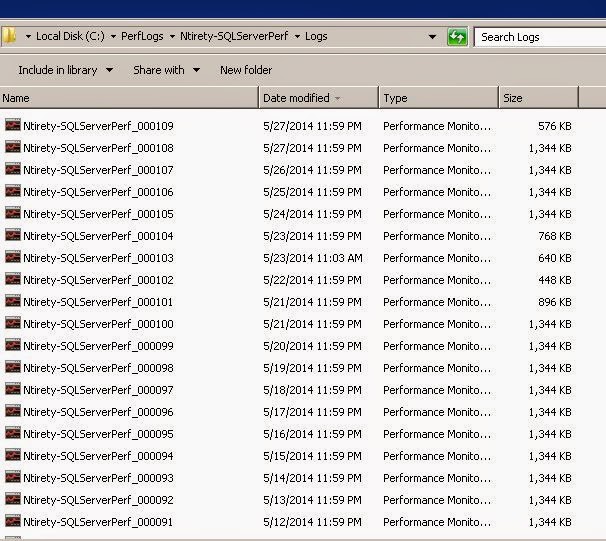Click the 768 KB size cell
This screenshot has width=606, height=541.
(x=555, y=236)
